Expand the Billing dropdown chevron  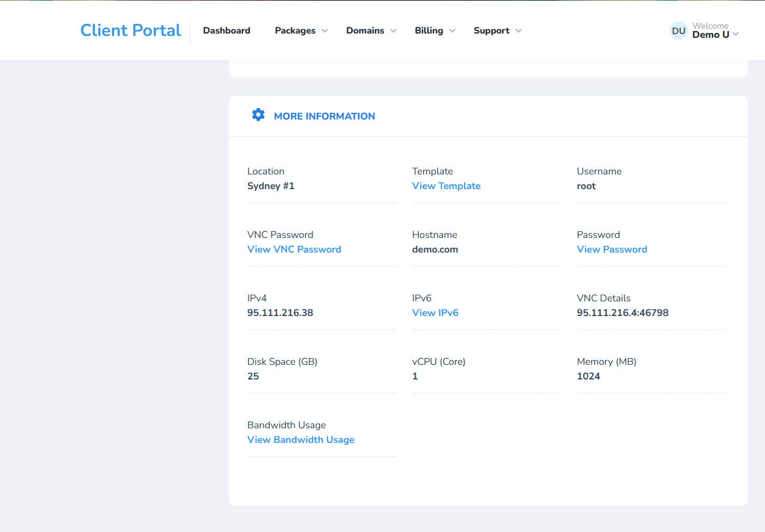click(452, 31)
